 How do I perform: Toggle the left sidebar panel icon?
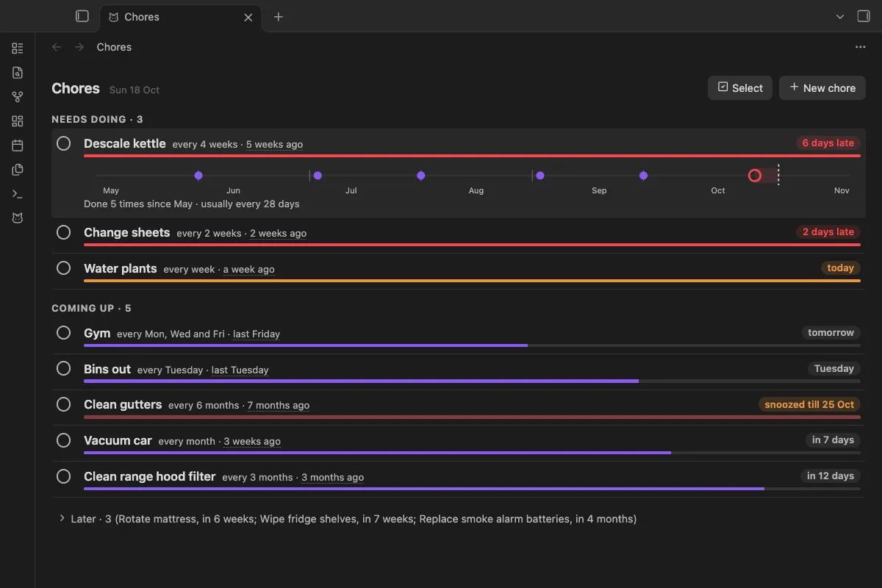click(x=82, y=16)
